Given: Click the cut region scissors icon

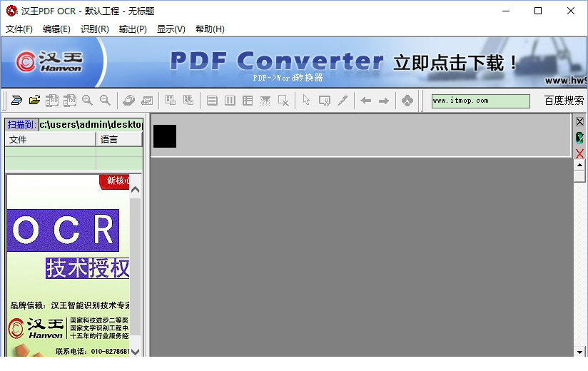Looking at the screenshot, I should [325, 101].
